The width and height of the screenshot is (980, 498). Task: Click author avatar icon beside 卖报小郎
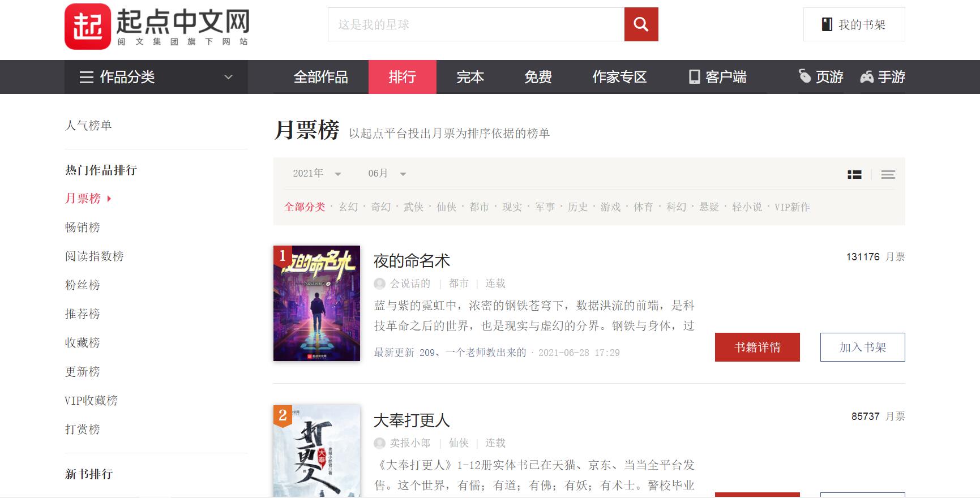[379, 443]
